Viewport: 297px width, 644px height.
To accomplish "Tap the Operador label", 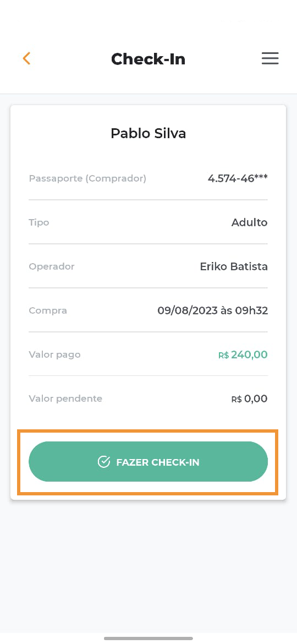I will (x=52, y=266).
